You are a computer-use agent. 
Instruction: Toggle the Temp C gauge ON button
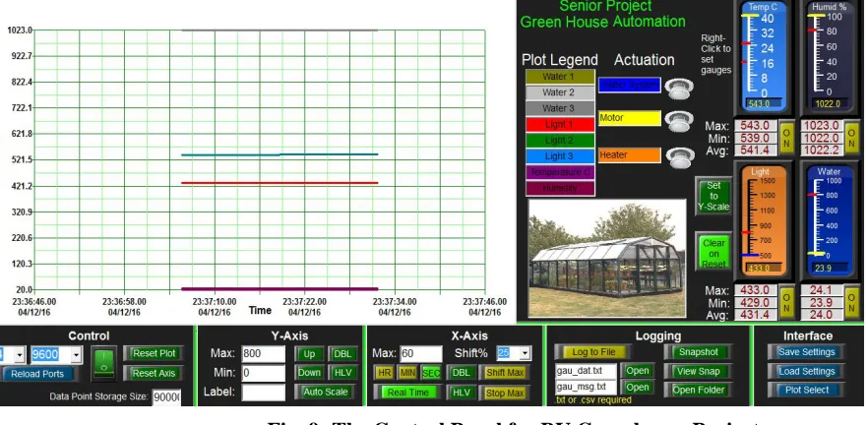(x=786, y=138)
